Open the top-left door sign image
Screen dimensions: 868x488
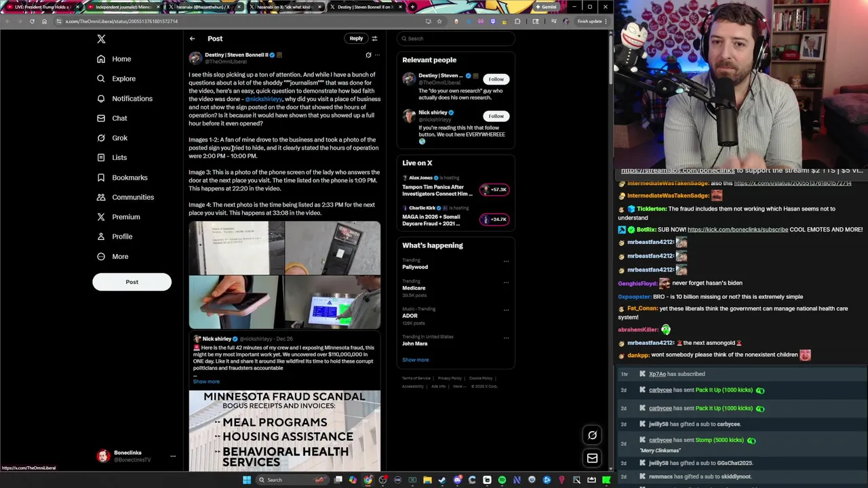pos(237,247)
